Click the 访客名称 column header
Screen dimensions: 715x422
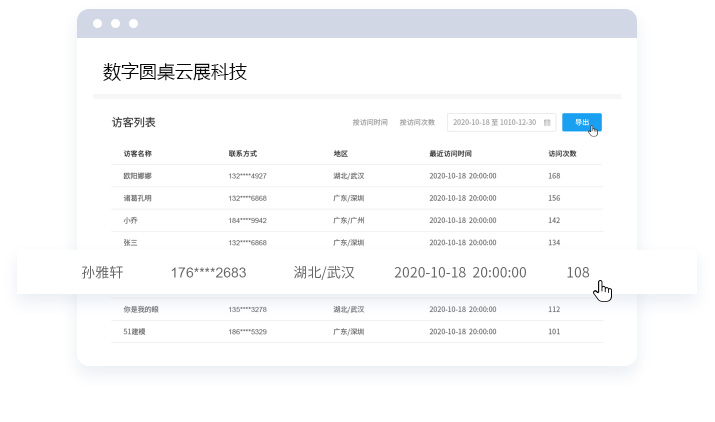(138, 154)
